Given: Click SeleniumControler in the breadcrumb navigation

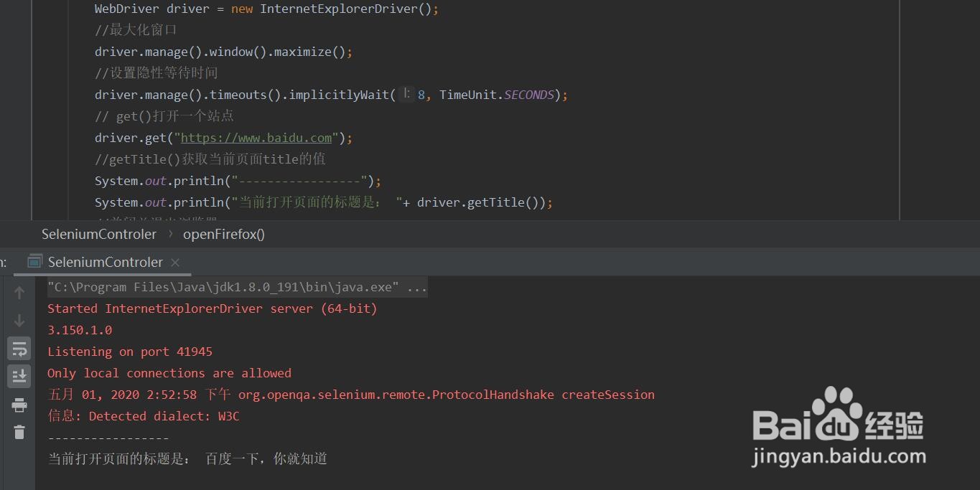Looking at the screenshot, I should (x=98, y=234).
